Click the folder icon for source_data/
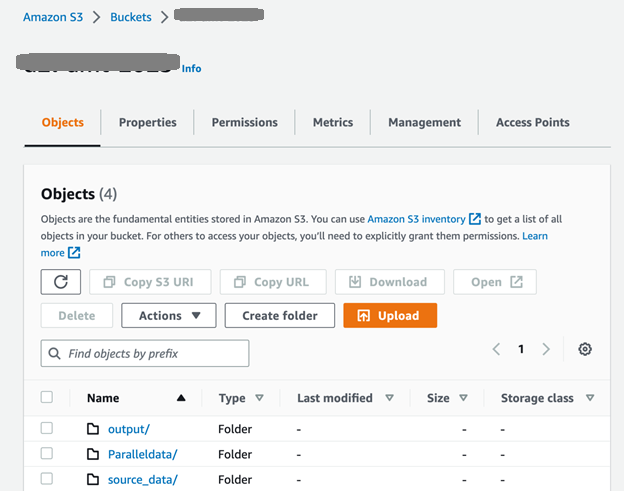 tap(93, 479)
